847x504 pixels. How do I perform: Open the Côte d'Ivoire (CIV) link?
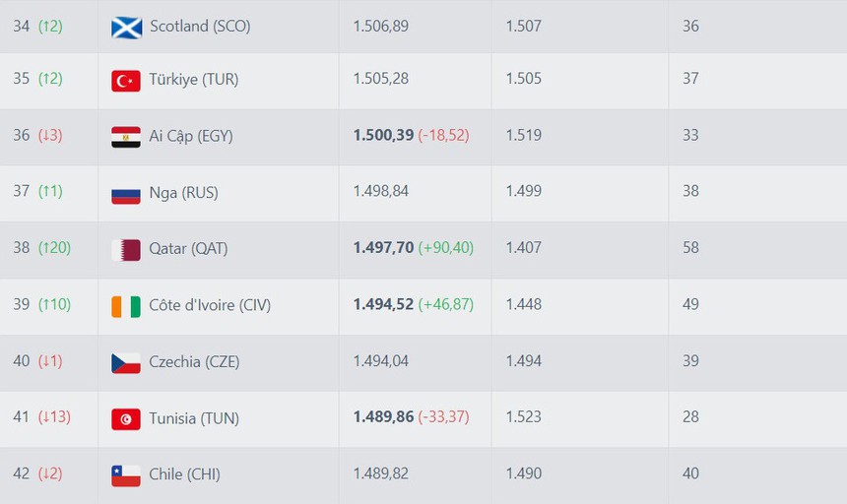pos(210,305)
